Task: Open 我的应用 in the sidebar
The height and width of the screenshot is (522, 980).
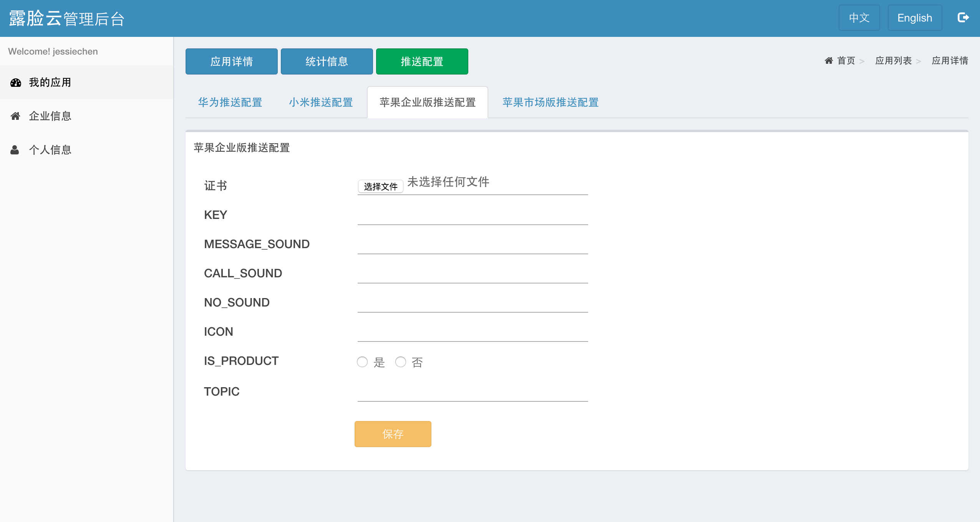Action: [x=87, y=82]
